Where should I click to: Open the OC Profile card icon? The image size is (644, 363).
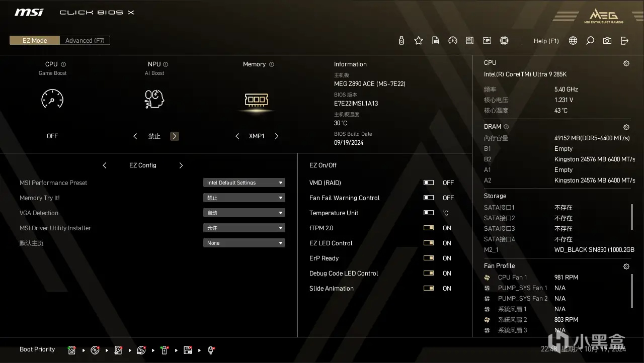(487, 41)
